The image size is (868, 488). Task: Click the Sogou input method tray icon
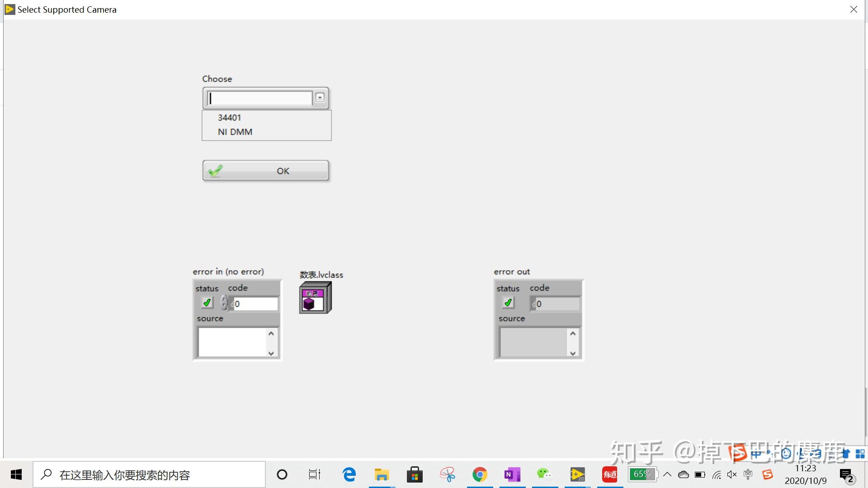(767, 474)
